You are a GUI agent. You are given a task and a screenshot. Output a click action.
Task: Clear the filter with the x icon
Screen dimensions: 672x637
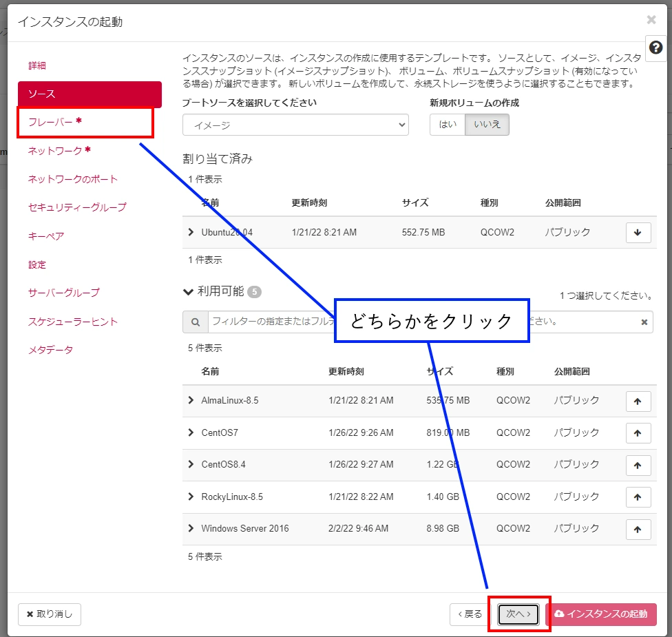[x=644, y=322]
